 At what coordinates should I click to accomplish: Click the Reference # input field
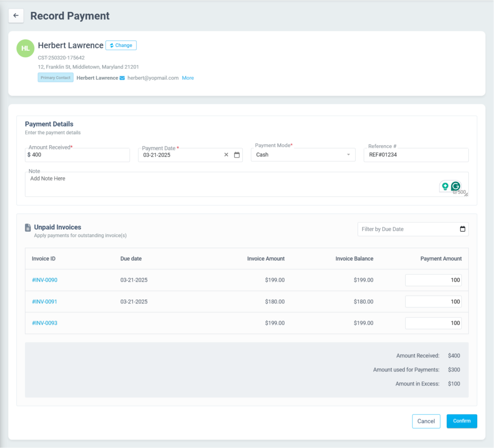(x=415, y=155)
